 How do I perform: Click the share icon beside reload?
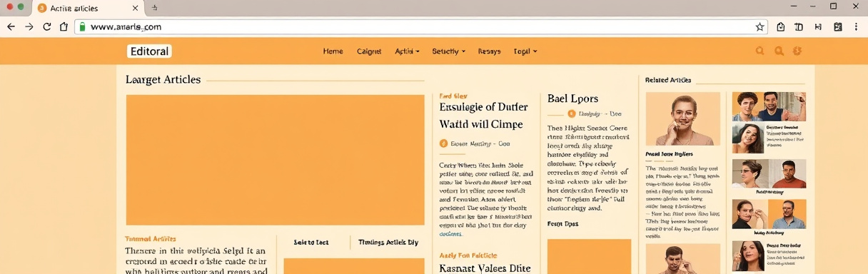pos(64,26)
